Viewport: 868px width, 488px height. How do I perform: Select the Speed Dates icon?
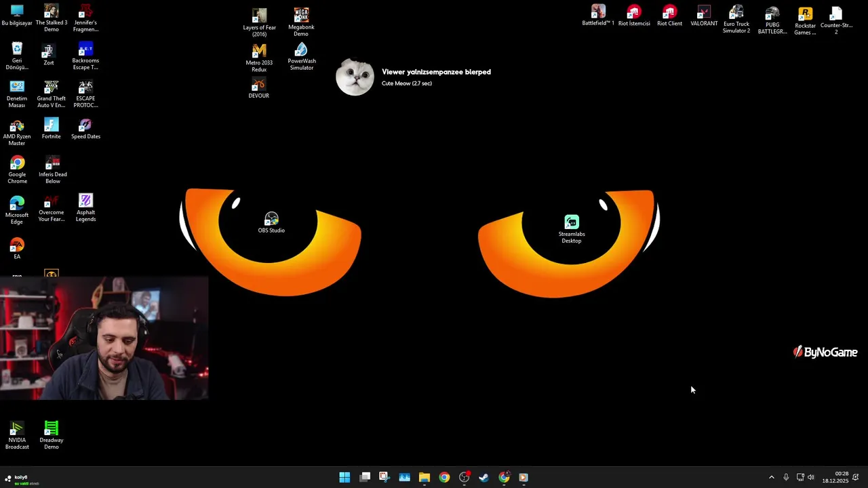click(x=85, y=128)
